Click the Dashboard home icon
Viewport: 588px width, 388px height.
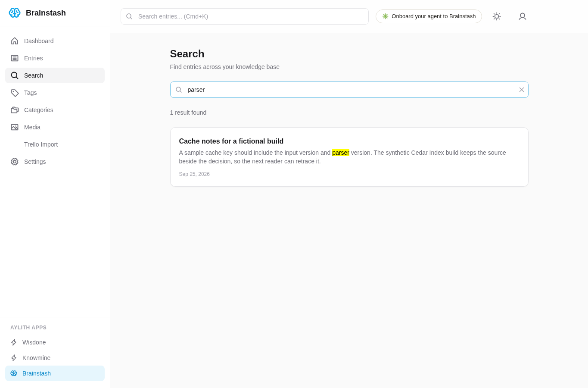click(x=15, y=41)
